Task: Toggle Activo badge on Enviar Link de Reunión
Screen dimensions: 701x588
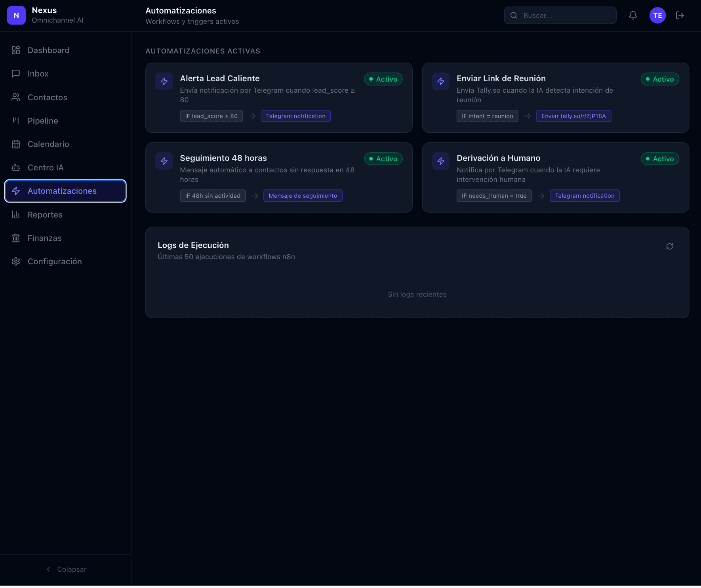Action: [x=660, y=79]
